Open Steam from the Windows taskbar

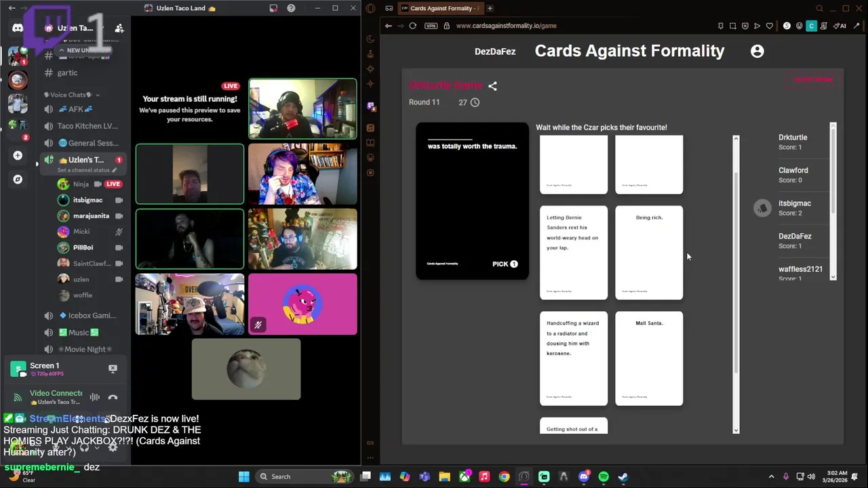(623, 476)
